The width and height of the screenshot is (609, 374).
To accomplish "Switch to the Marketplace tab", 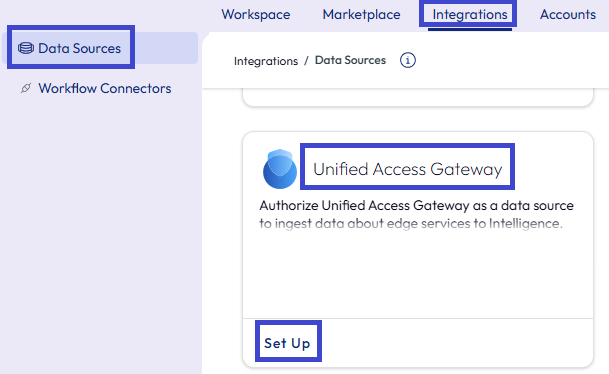I will pos(361,15).
